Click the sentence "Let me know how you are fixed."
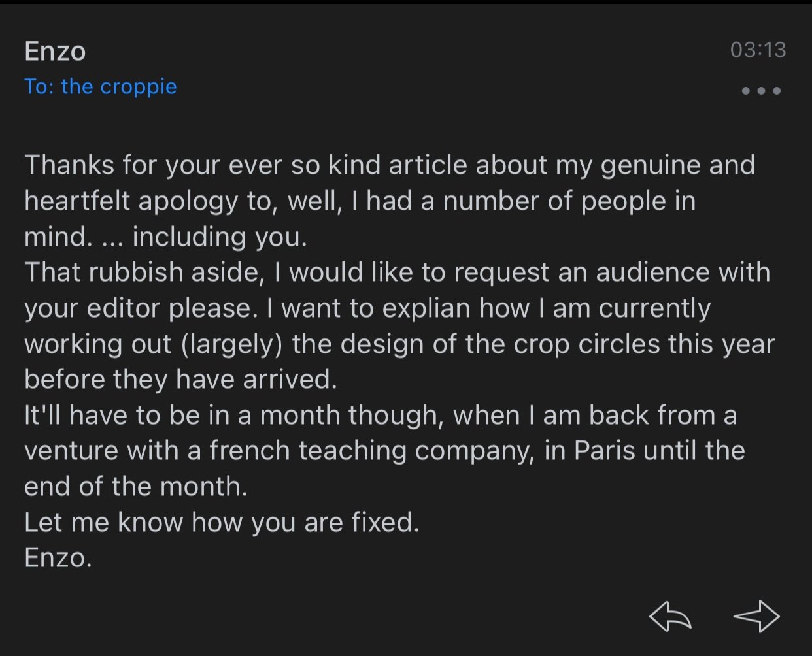This screenshot has width=812, height=656. (x=222, y=522)
